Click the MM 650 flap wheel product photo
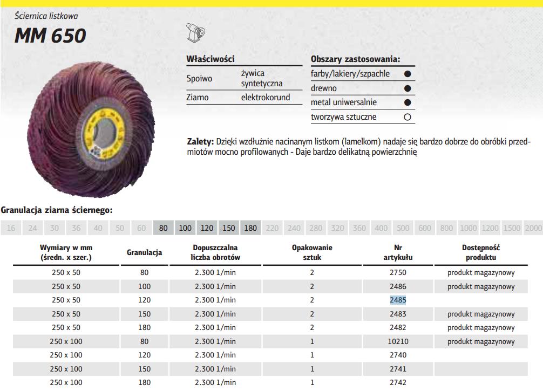Viewport: 543px width, 392px height. click(91, 129)
